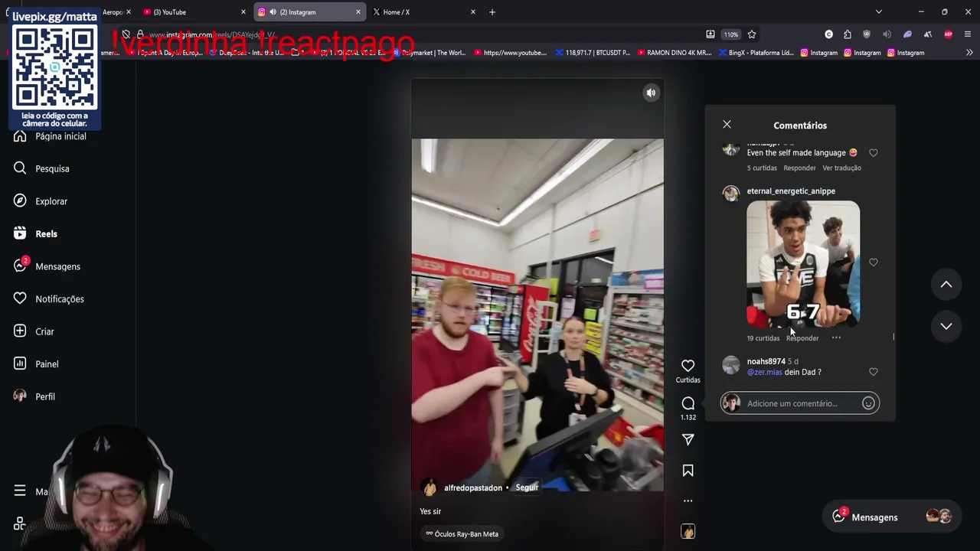Select Reels in the sidebar

pos(35,233)
